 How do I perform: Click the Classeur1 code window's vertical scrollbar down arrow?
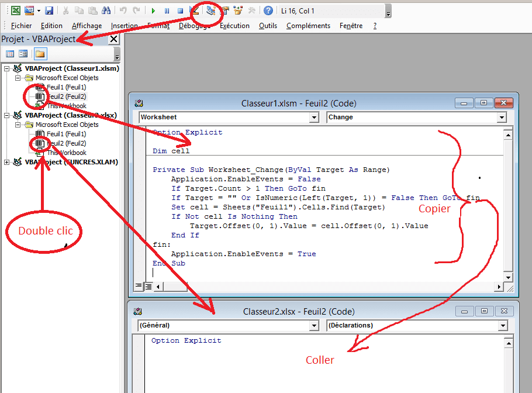click(509, 277)
